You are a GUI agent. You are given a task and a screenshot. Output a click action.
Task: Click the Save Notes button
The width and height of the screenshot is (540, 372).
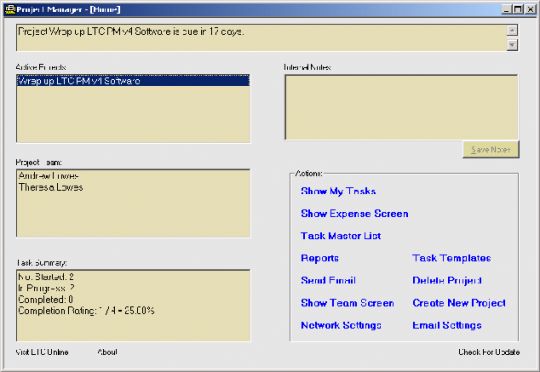[x=491, y=149]
